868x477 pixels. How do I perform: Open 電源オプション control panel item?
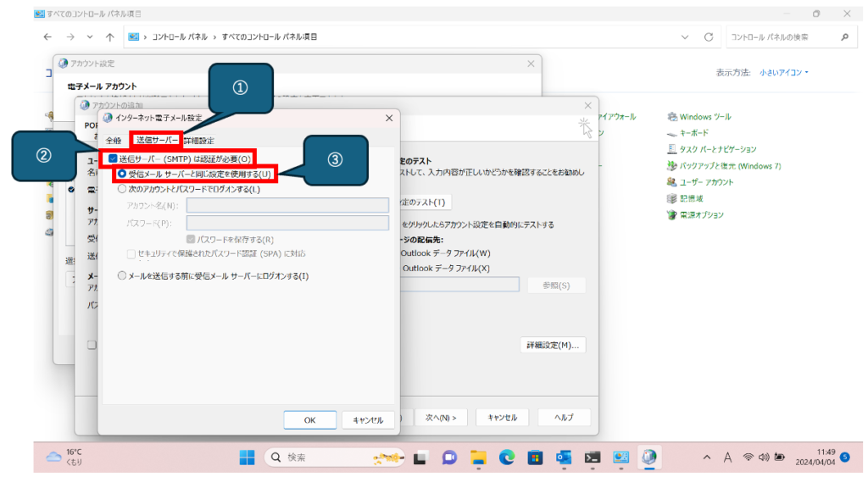click(x=701, y=215)
